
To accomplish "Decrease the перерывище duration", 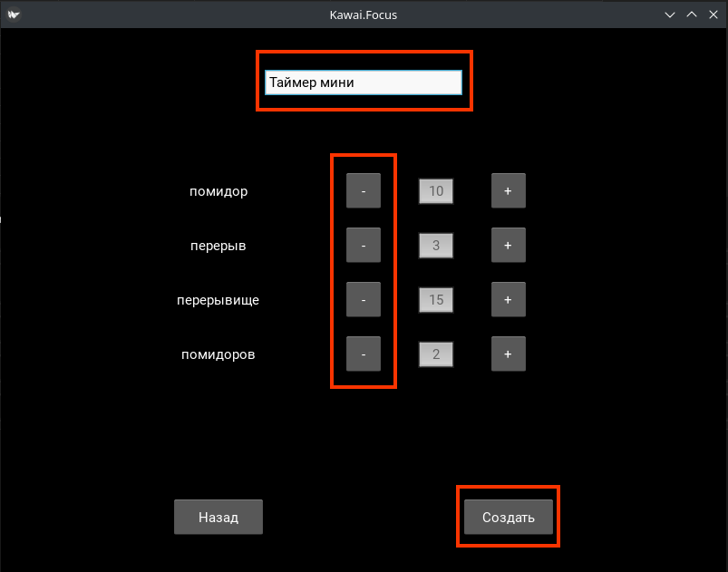I will (x=364, y=300).
